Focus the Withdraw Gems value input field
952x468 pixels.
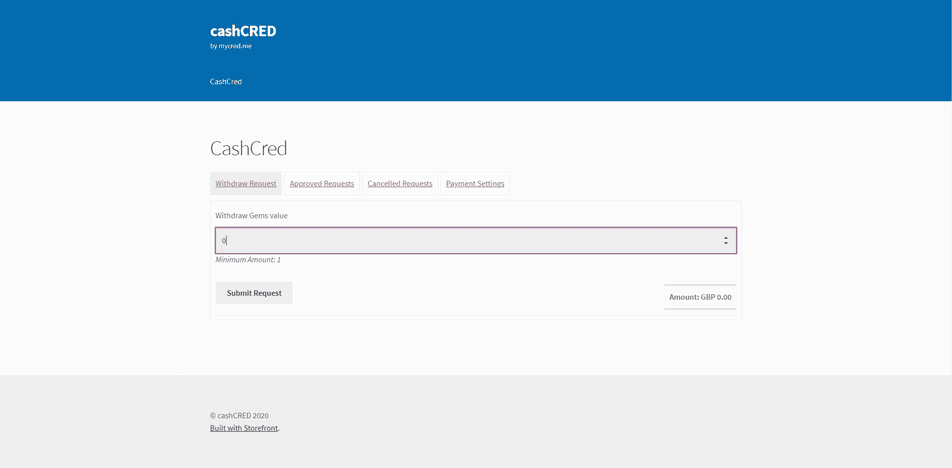(x=476, y=240)
